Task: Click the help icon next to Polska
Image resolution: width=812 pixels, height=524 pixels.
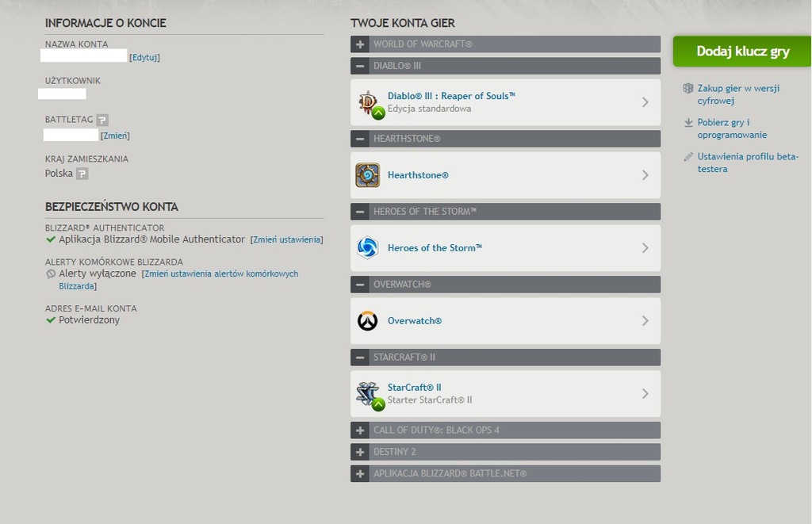Action: click(82, 174)
